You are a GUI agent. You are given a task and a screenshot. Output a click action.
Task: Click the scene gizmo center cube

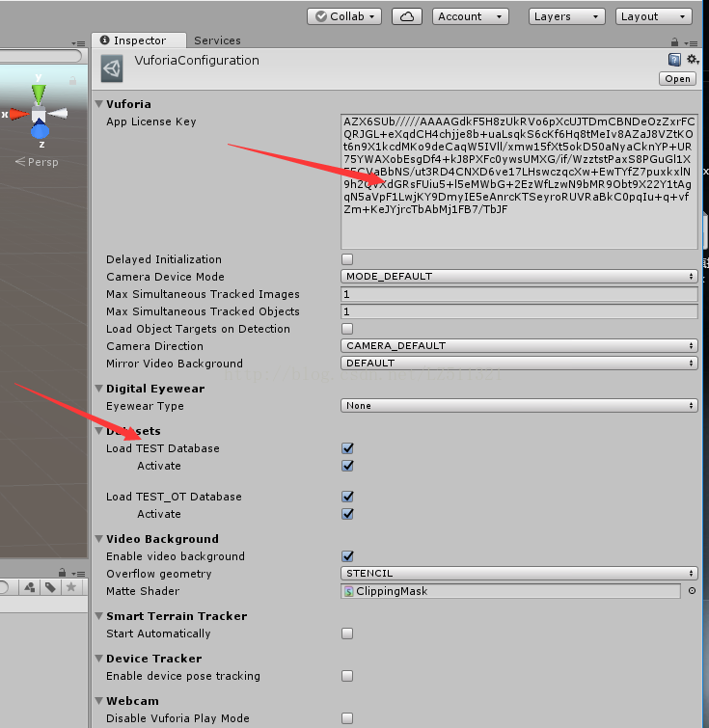click(x=39, y=114)
